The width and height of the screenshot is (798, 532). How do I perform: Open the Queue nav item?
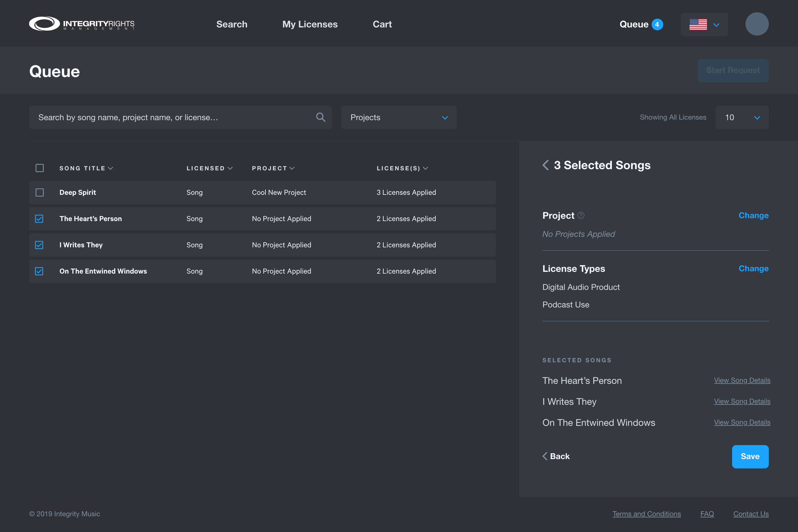634,24
